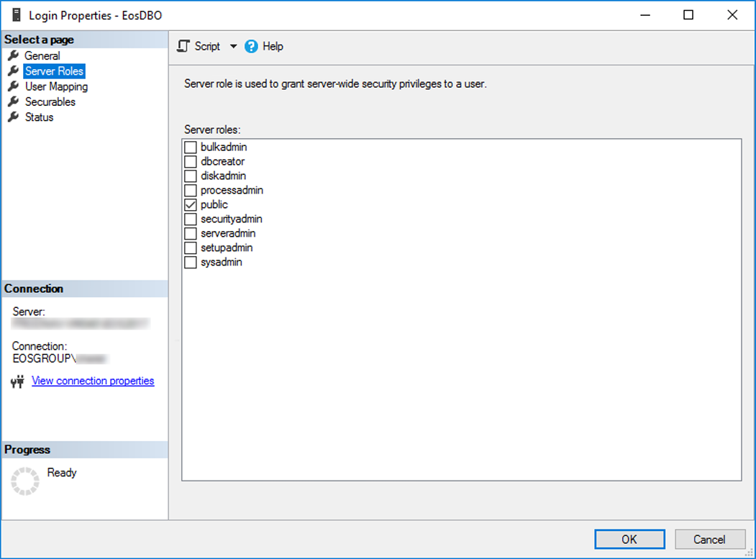The image size is (756, 559).
Task: Click the Help toolbar label
Action: click(273, 46)
